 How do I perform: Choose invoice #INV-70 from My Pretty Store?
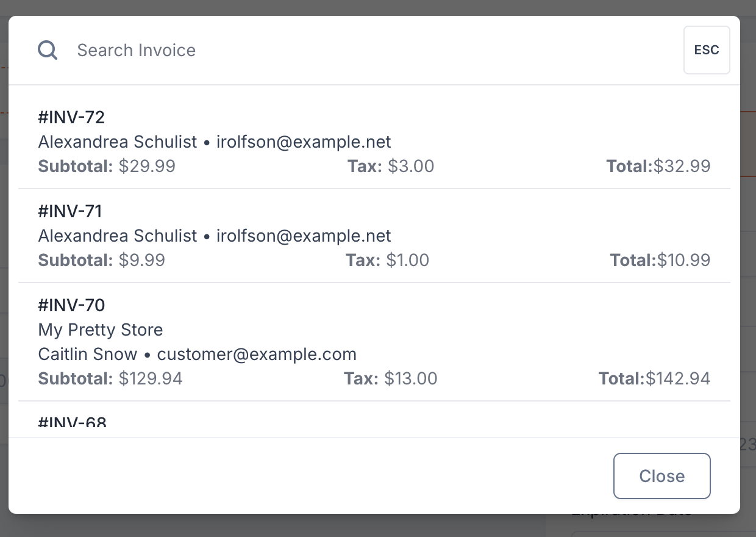tap(374, 342)
